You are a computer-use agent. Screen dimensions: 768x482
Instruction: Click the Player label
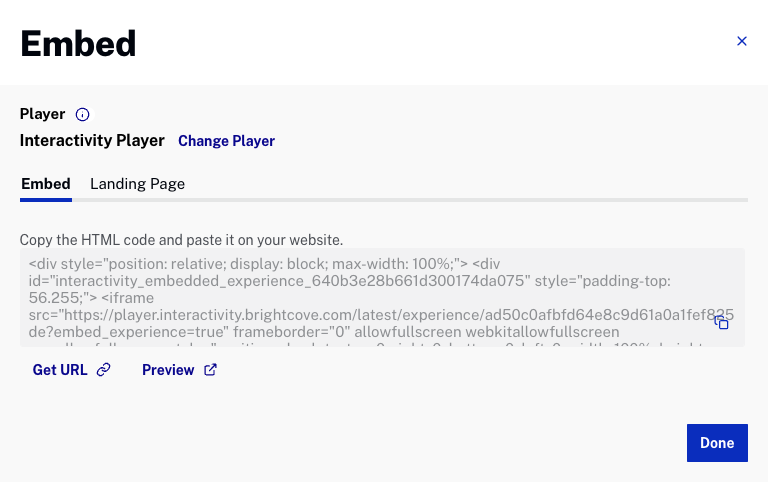click(42, 114)
